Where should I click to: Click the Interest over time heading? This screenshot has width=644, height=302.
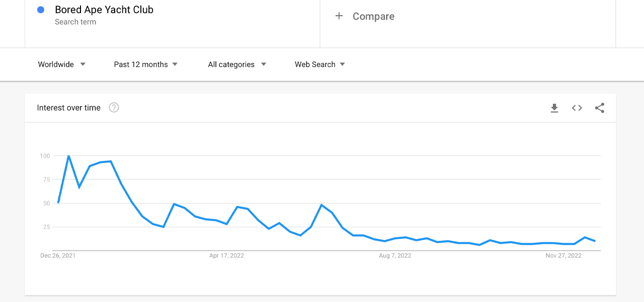pyautogui.click(x=69, y=108)
